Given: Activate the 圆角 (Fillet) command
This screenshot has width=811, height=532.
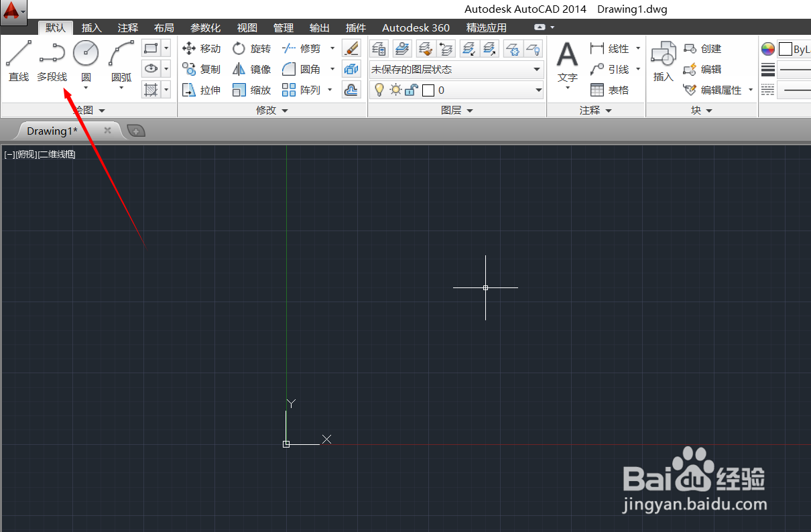Looking at the screenshot, I should [302, 69].
